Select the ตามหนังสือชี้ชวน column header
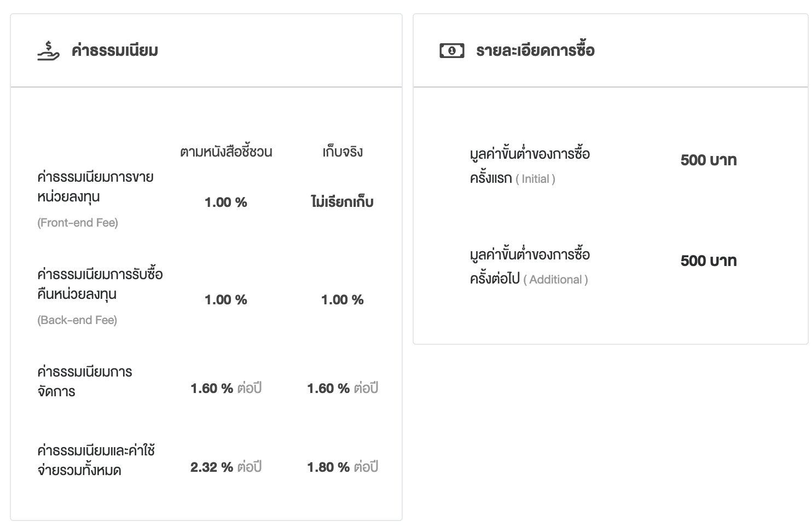Image resolution: width=811 pixels, height=532 pixels. tap(226, 152)
